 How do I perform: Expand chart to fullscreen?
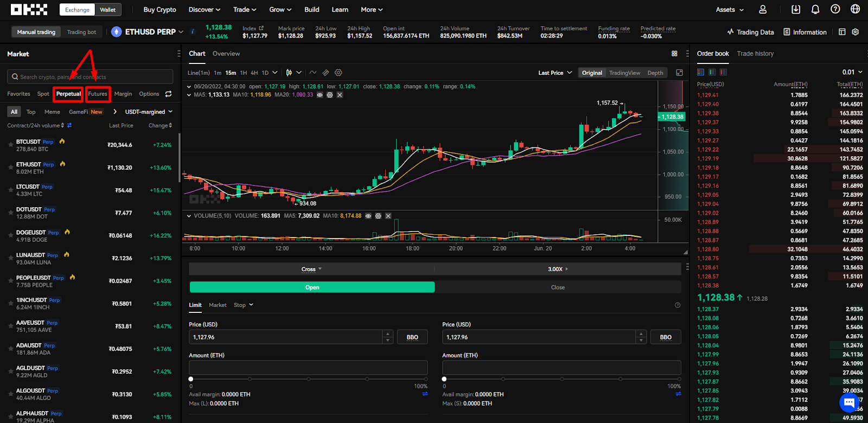point(679,73)
